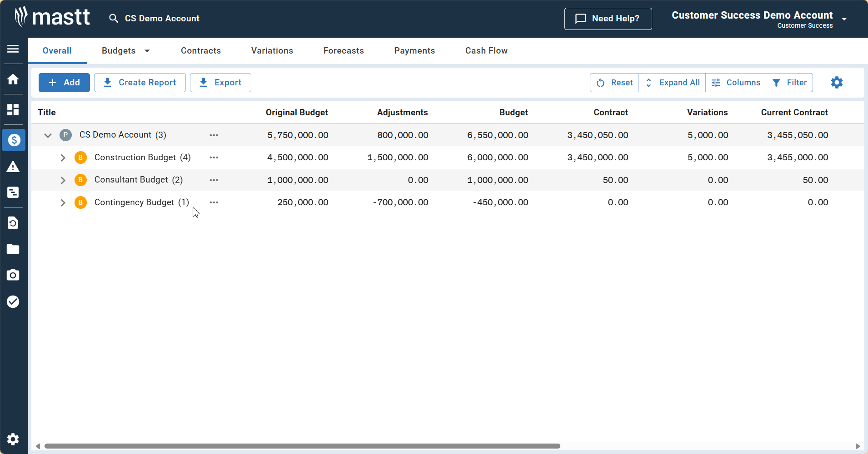Click the CS Demo Account search field
The width and height of the screenshot is (868, 454).
(x=162, y=19)
